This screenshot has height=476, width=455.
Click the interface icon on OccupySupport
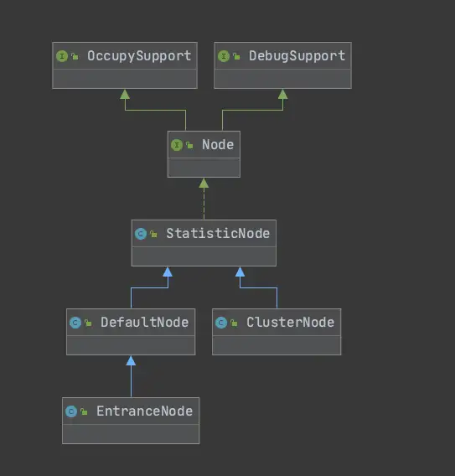(62, 56)
